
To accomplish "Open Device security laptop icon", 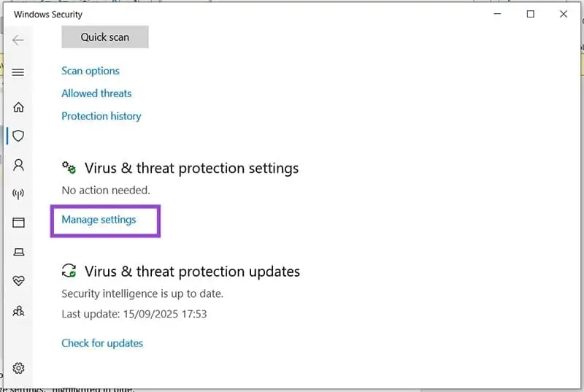I will pyautogui.click(x=18, y=252).
